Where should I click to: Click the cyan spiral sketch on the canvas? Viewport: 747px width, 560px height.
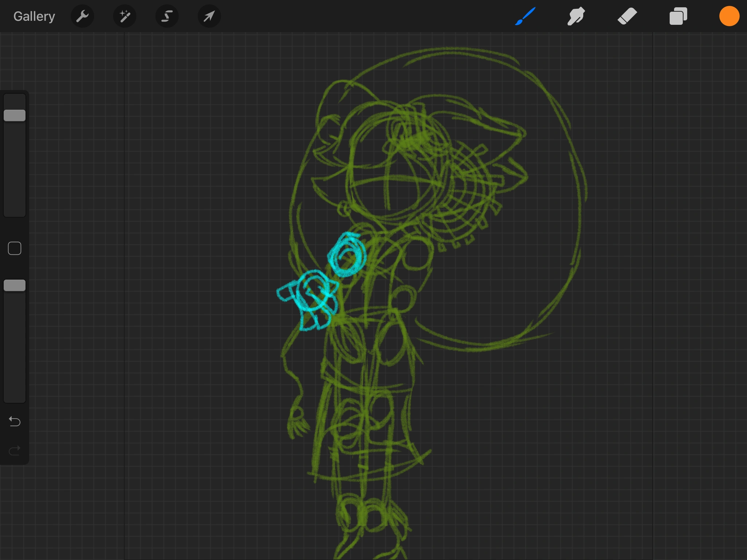coord(347,254)
